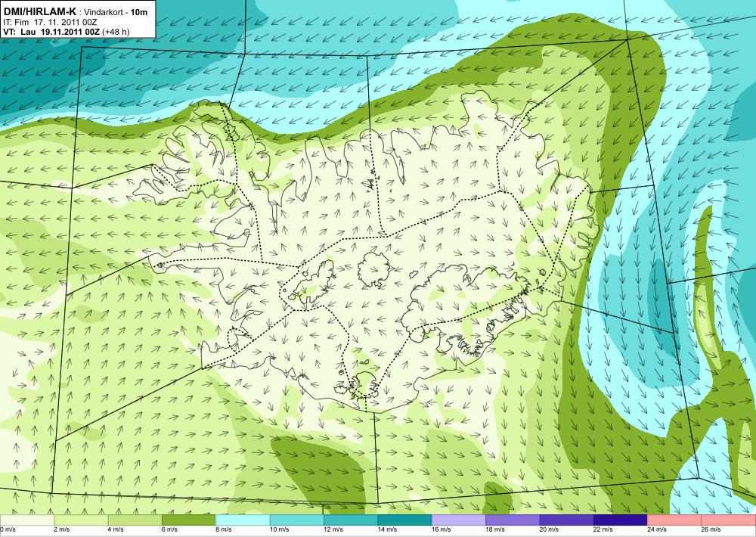Choose the dark teal 14–16 m/s swatch
756x537 pixels.
(x=405, y=520)
